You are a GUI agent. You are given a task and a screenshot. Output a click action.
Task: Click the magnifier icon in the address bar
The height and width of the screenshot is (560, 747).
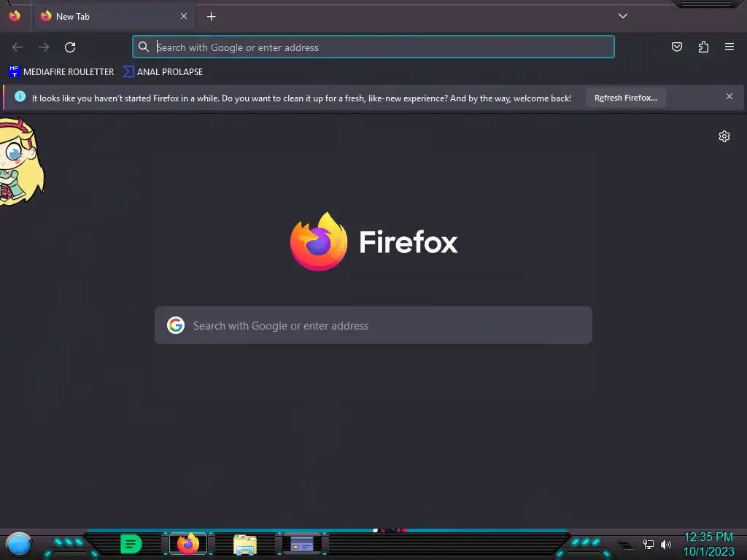pos(144,47)
